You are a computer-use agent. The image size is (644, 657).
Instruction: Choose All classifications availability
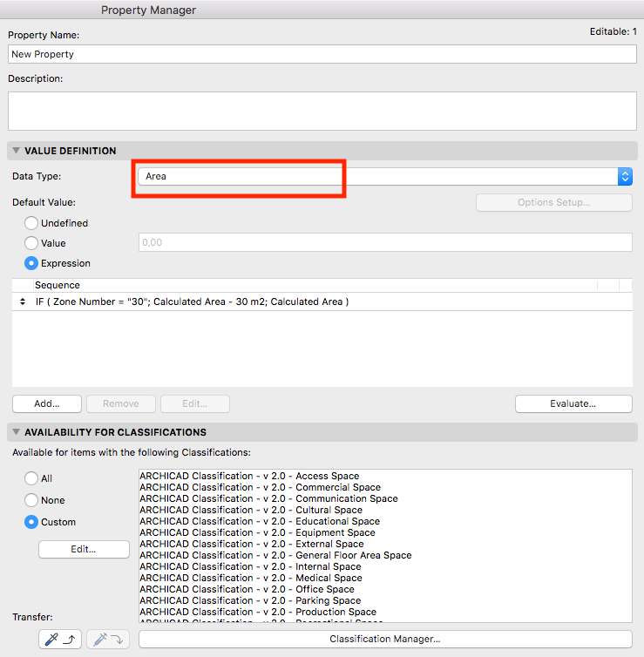pos(31,478)
